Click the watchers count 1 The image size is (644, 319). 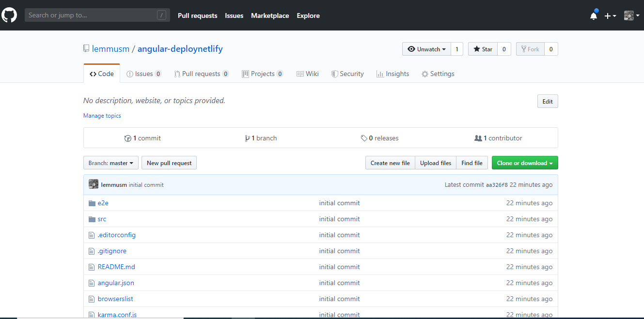[457, 49]
